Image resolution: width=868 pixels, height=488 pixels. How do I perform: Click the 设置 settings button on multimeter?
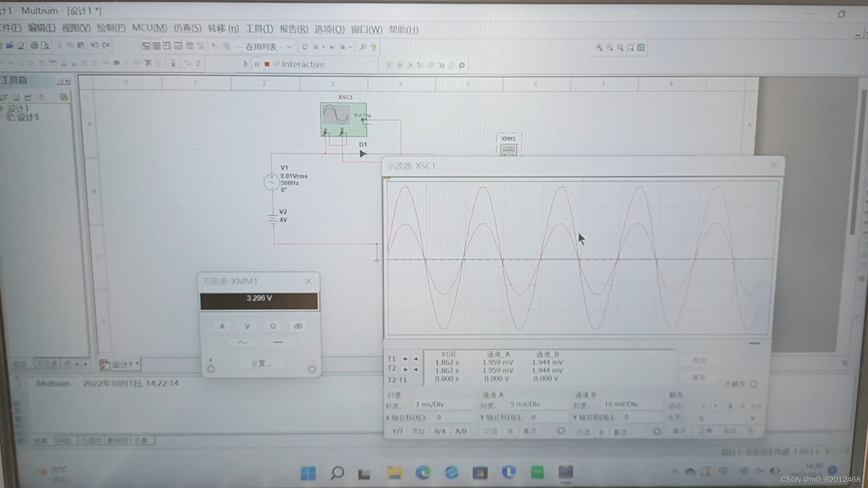point(261,363)
